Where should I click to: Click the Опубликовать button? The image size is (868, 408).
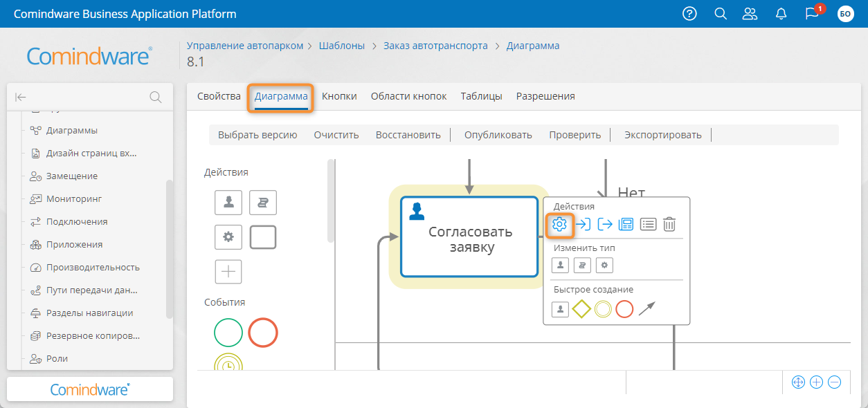[x=498, y=135]
